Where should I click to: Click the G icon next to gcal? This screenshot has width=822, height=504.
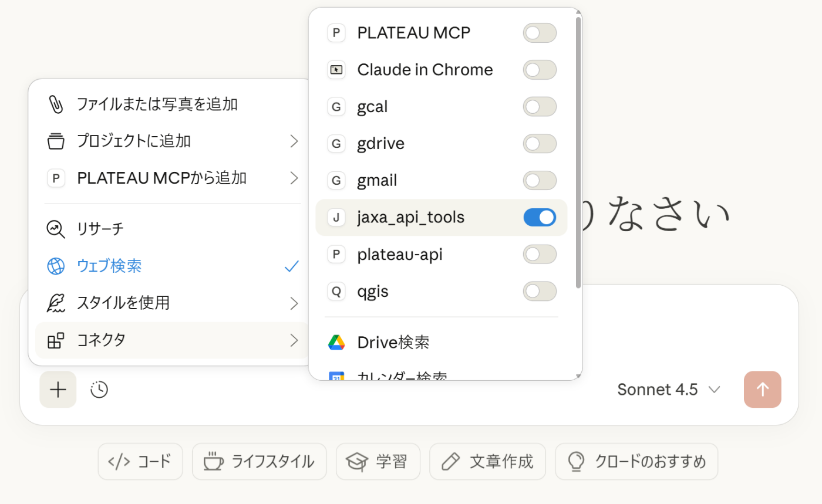point(336,107)
